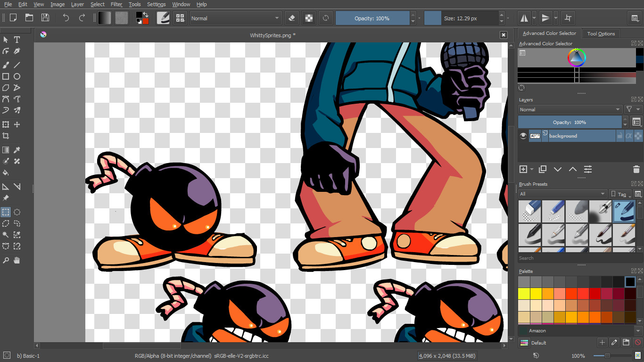The height and width of the screenshot is (362, 644).
Task: Open the brush preset All tag dropdown
Action: (x=562, y=194)
